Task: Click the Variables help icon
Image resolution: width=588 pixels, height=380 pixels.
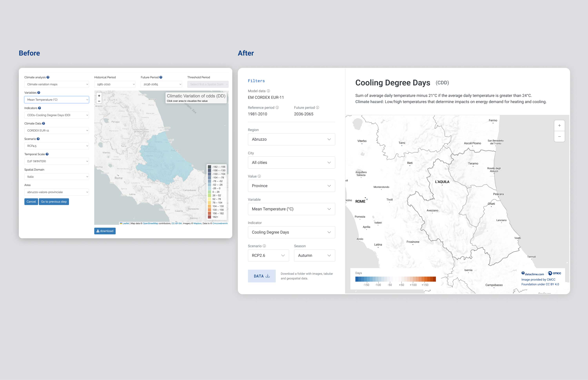Action: (x=39, y=92)
